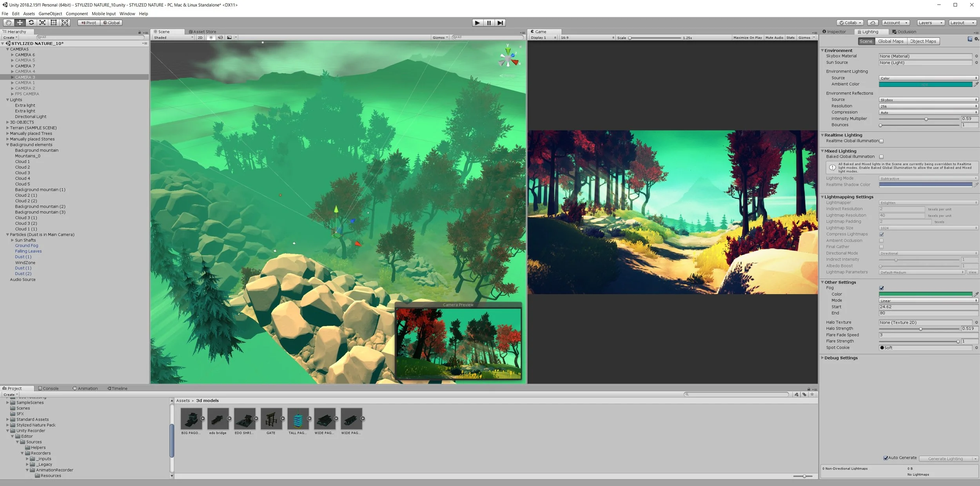Mute audio in the Scene view toolbar
The height and width of the screenshot is (486, 980).
click(220, 37)
